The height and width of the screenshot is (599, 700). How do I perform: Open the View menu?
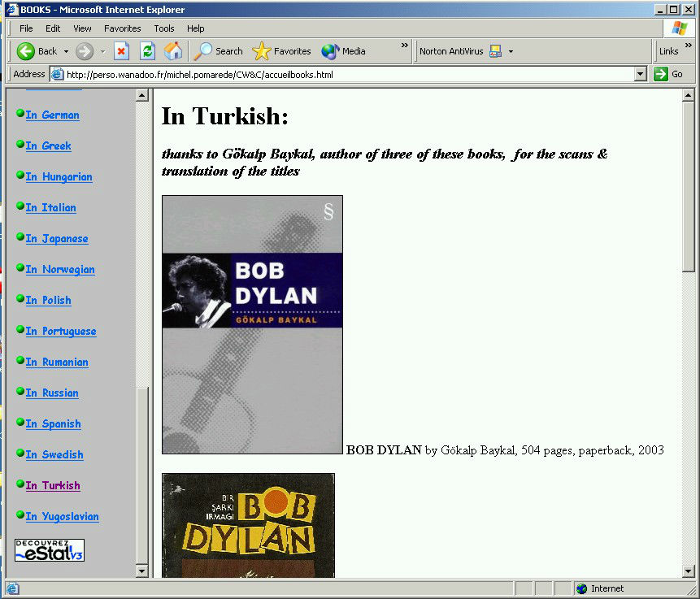(82, 28)
